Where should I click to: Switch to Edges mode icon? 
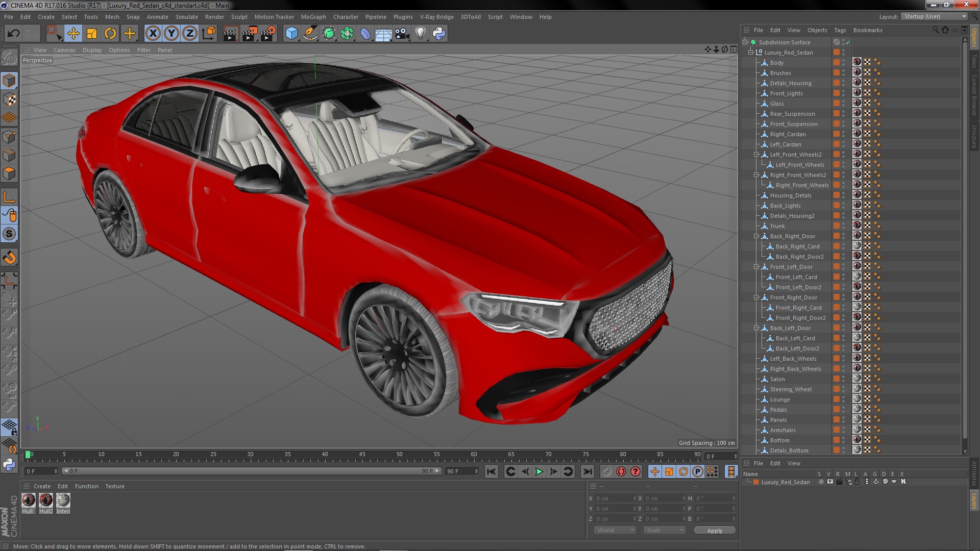click(x=9, y=155)
